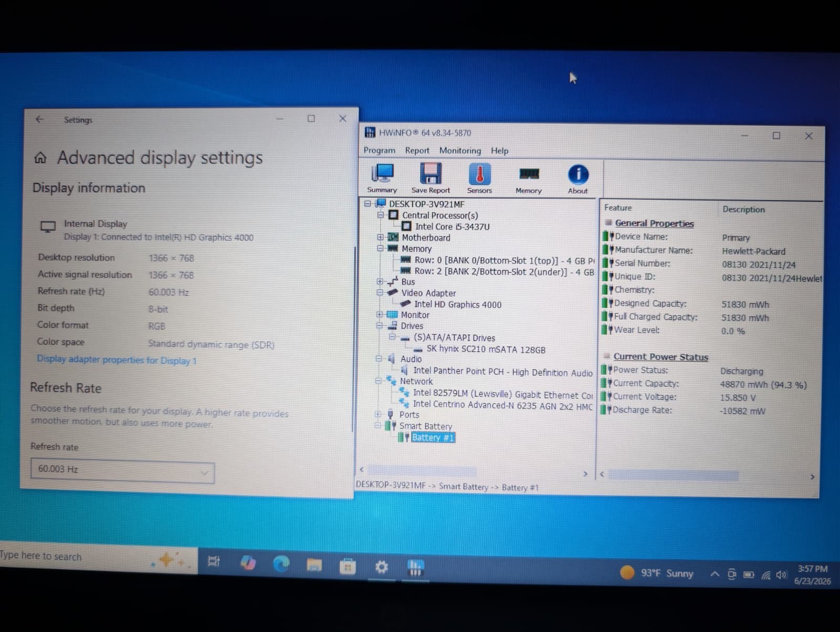Select the Smart Battery tree node

pos(425,426)
